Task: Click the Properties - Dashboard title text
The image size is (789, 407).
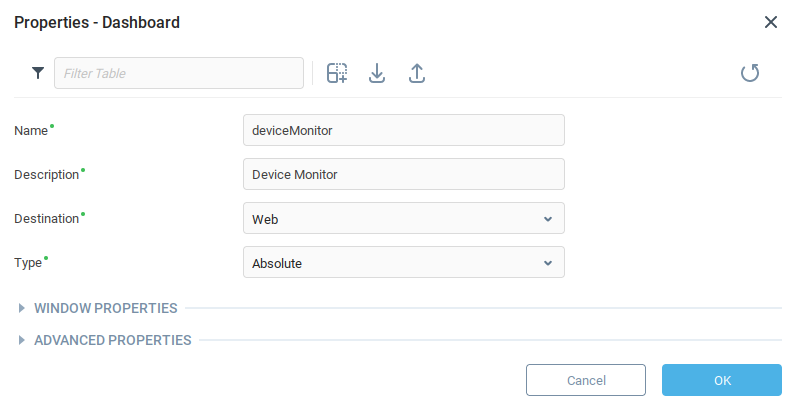Action: tap(97, 22)
